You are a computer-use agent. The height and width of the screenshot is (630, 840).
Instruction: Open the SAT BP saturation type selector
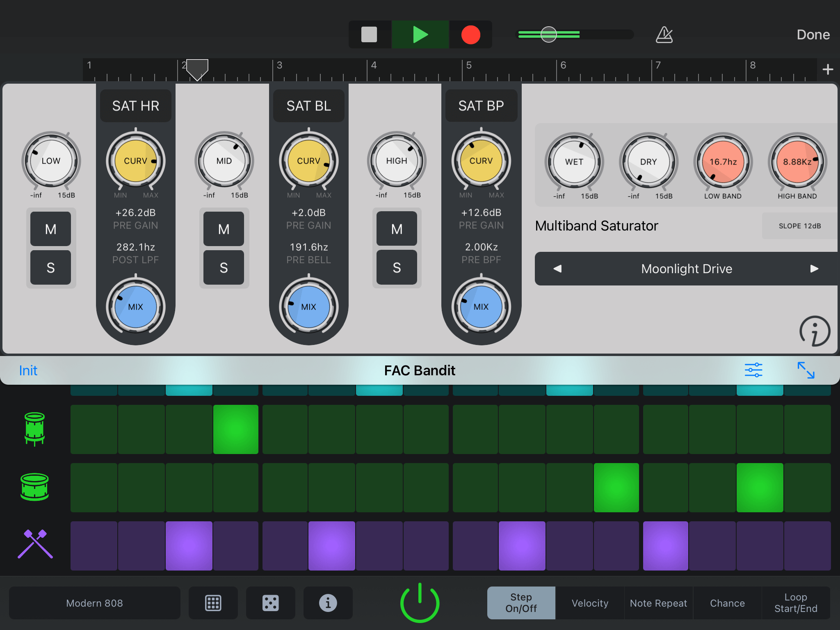[x=481, y=106]
